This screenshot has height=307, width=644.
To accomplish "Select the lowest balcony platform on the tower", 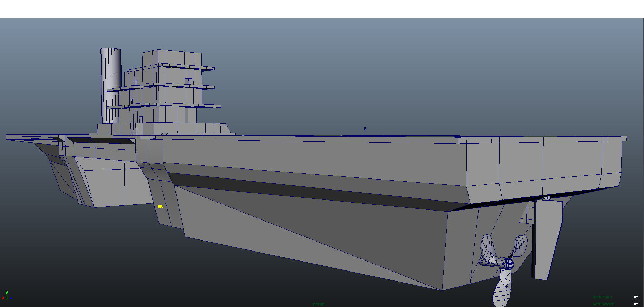I will click(164, 106).
